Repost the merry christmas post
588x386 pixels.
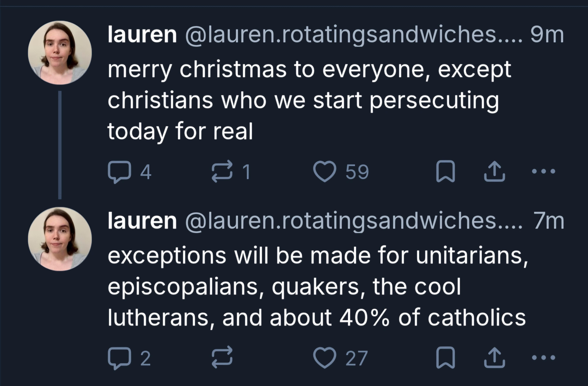(x=222, y=171)
